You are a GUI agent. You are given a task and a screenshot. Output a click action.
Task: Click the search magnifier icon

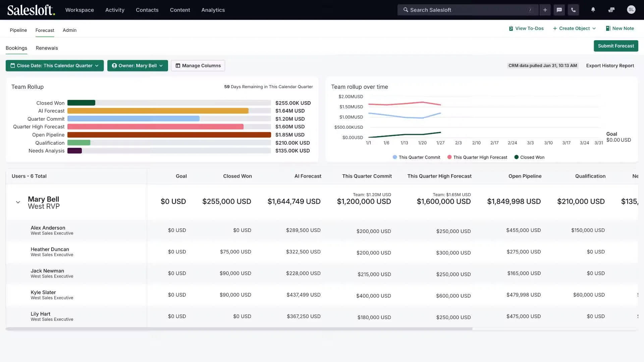tap(406, 10)
